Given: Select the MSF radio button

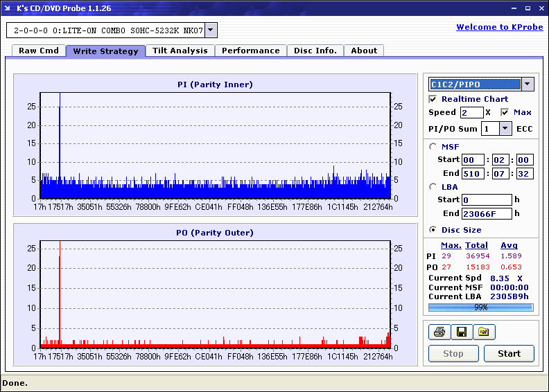Looking at the screenshot, I should tap(433, 147).
